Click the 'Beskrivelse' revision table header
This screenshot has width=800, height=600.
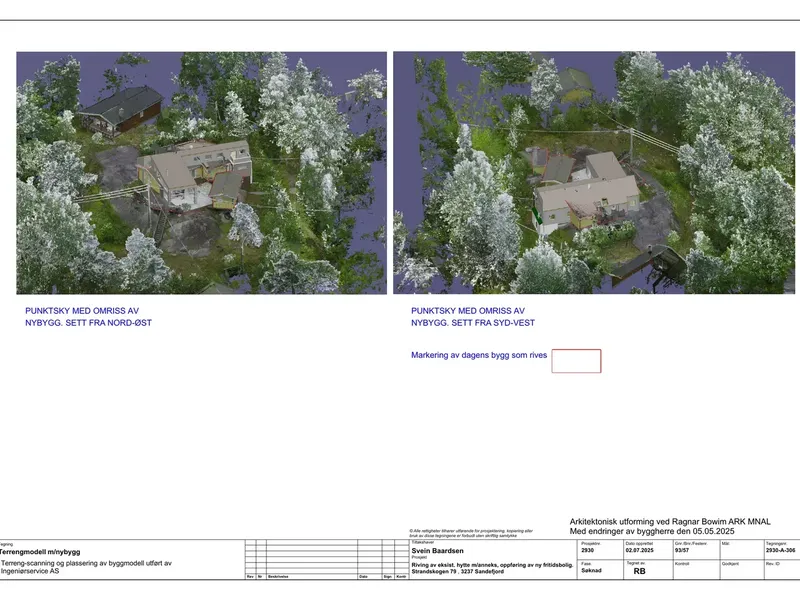278,577
